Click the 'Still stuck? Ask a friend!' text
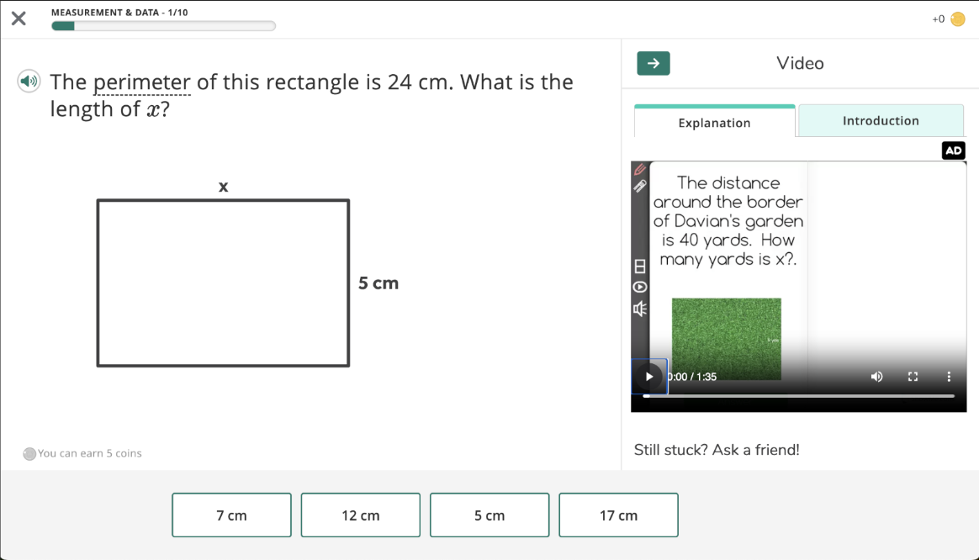 (716, 450)
